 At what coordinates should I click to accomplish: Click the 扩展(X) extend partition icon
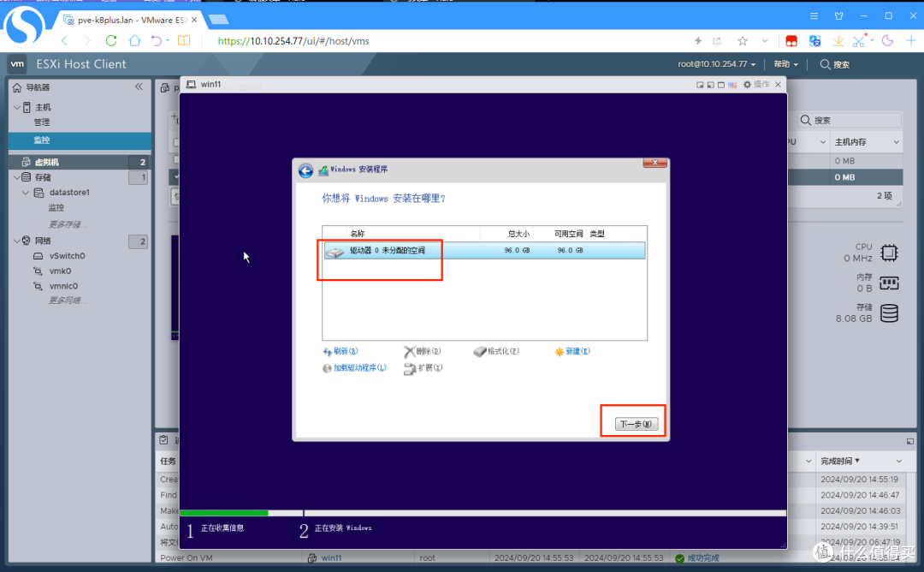410,369
